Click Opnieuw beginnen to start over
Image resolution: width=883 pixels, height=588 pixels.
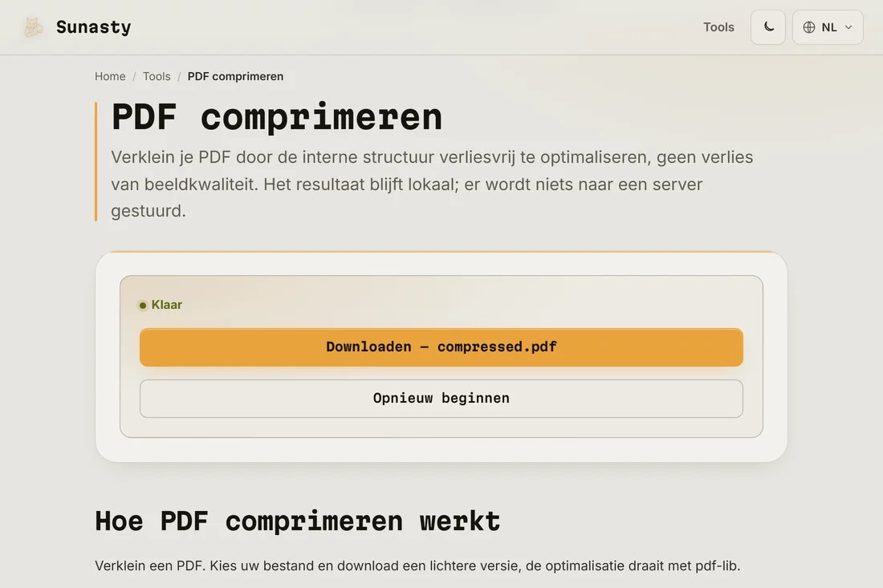pos(441,399)
